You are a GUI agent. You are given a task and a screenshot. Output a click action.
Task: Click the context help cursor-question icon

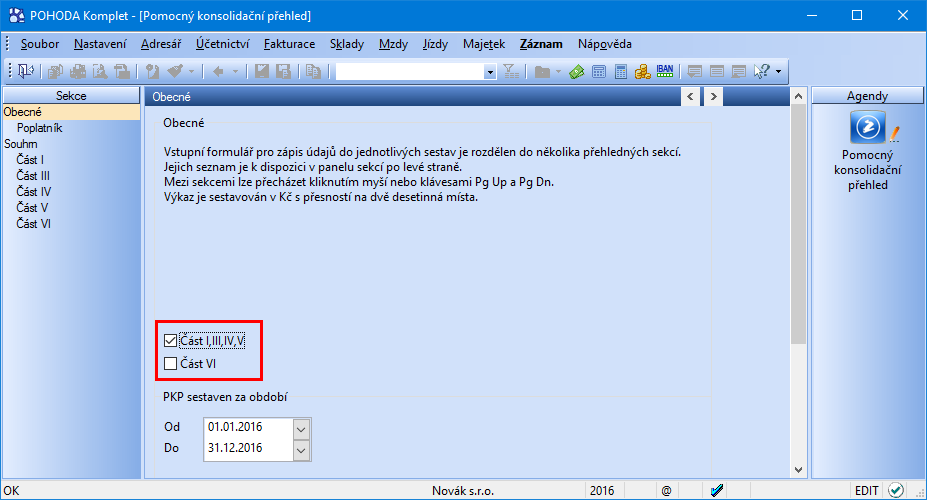click(761, 72)
